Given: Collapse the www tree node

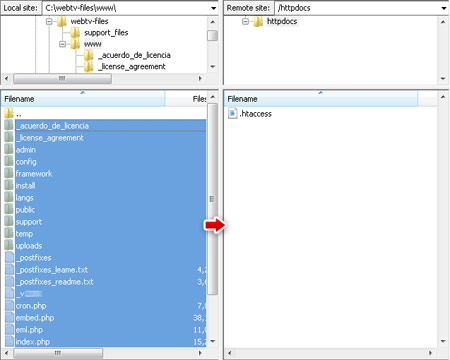Looking at the screenshot, I should (x=62, y=44).
